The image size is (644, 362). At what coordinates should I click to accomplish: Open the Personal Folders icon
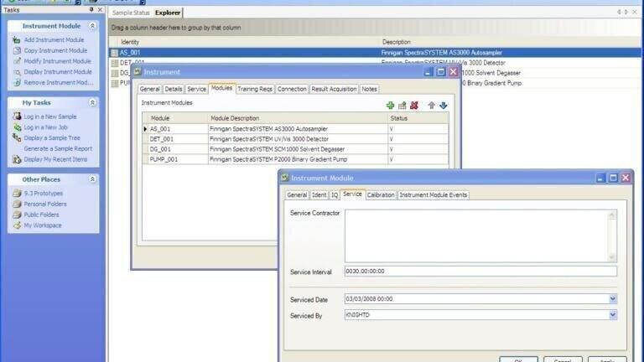[x=17, y=204]
